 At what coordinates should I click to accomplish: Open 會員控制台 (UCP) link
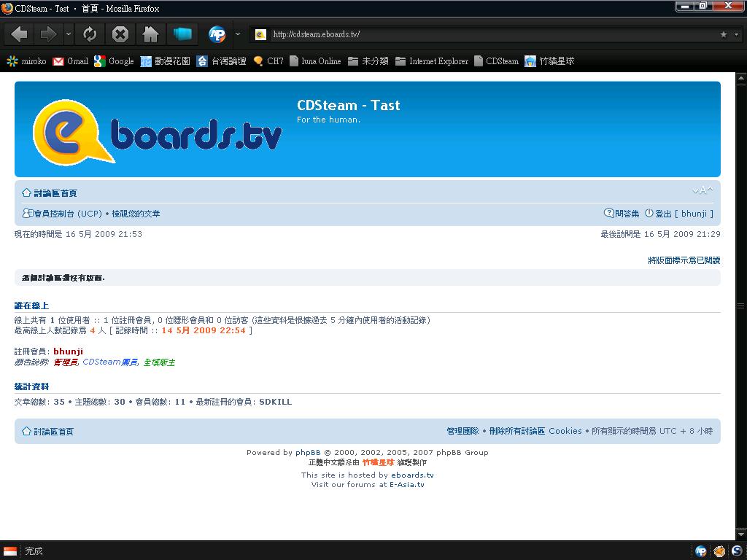coord(63,214)
